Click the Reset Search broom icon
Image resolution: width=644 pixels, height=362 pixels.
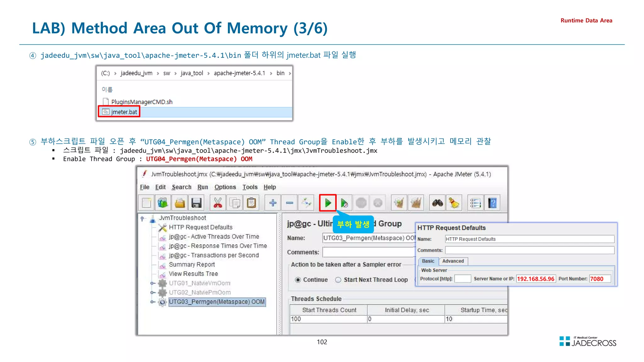pyautogui.click(x=454, y=203)
